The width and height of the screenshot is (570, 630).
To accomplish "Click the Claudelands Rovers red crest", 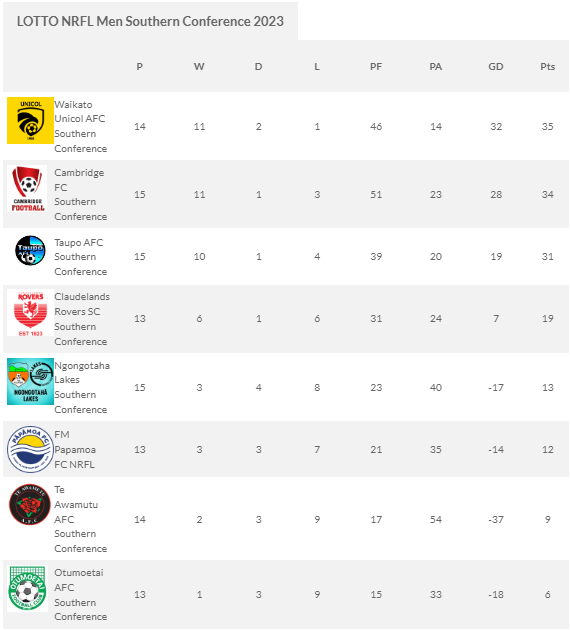I will (x=30, y=313).
